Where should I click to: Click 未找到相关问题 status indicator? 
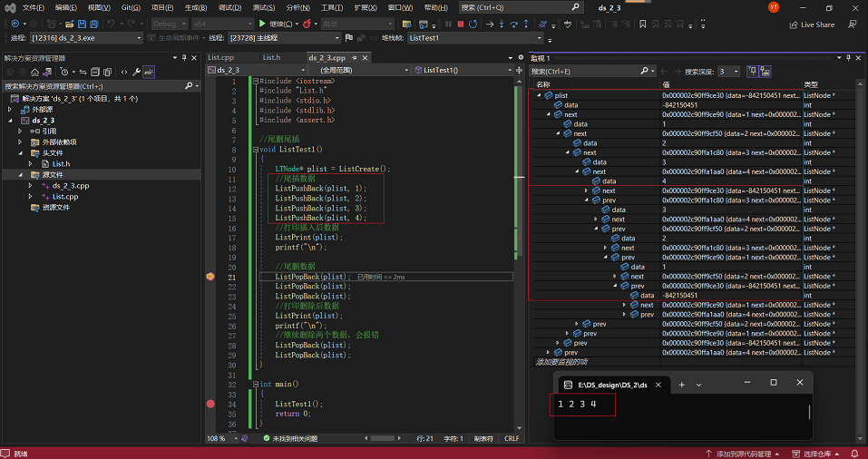[290, 438]
